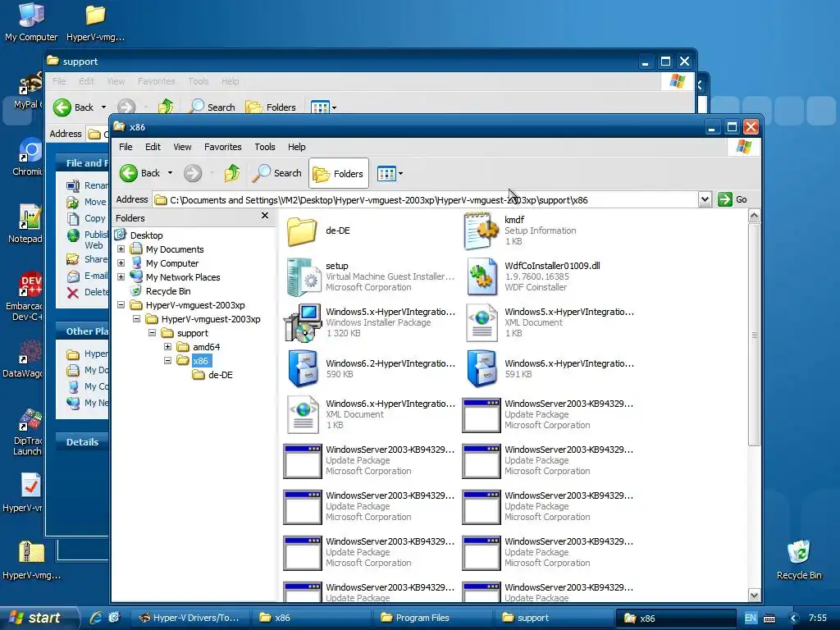The width and height of the screenshot is (840, 630).
Task: Click Internet Explorer quick launch icon
Action: pyautogui.click(x=96, y=618)
